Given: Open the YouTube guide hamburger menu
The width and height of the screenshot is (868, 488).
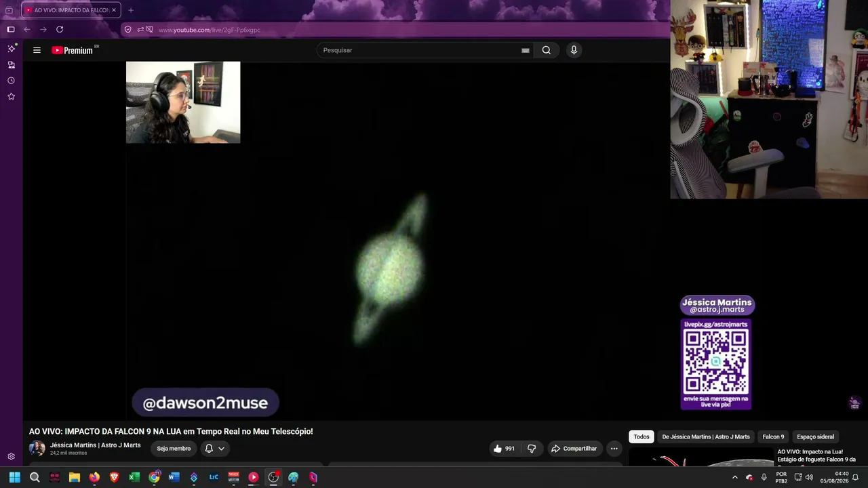Looking at the screenshot, I should [37, 50].
